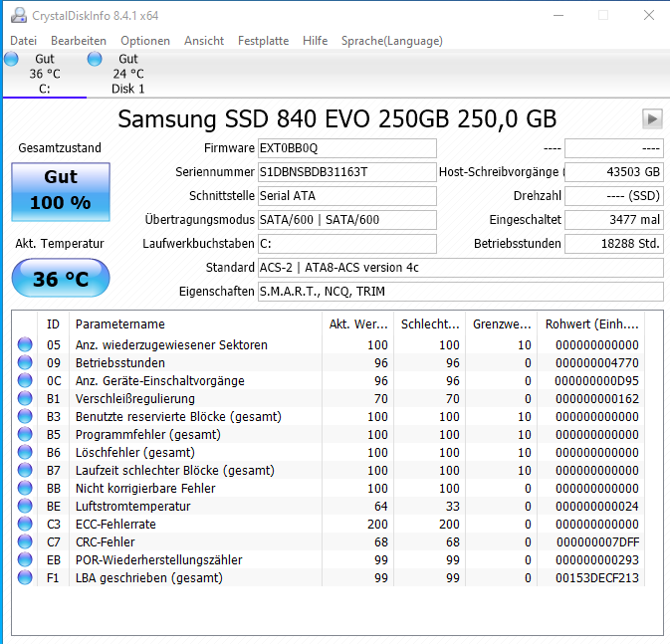
Task: Click the Laufwerkbuchstaben field C:
Action: (x=347, y=244)
